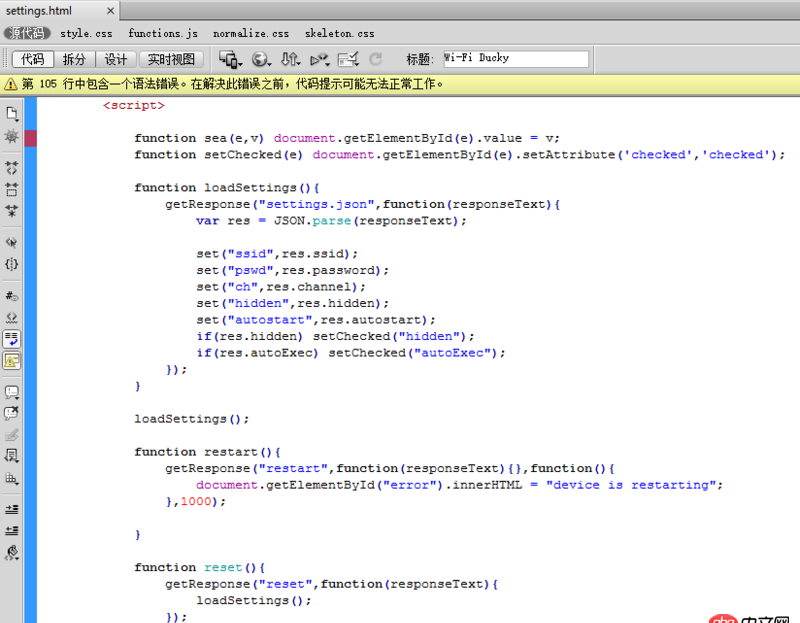This screenshot has height=623, width=800.
Task: Open file management with the up/down arrows icon
Action: [x=290, y=60]
